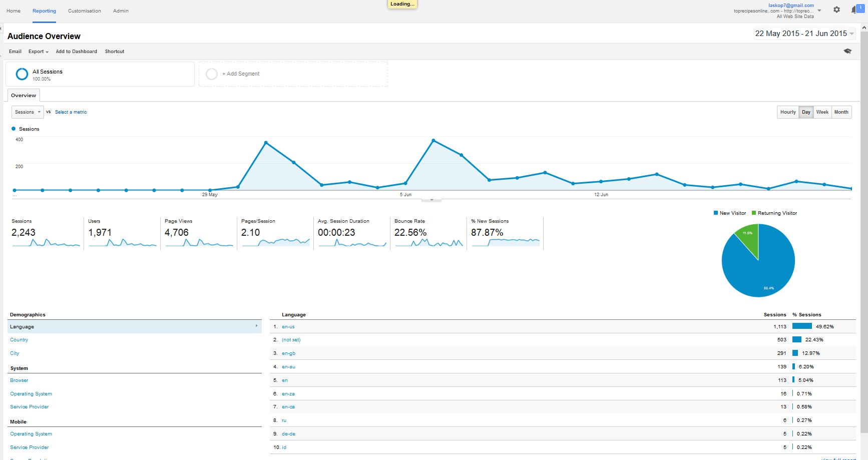Click the Sessions legend blue dot
Viewport: 868px width, 460px height.
coord(14,129)
